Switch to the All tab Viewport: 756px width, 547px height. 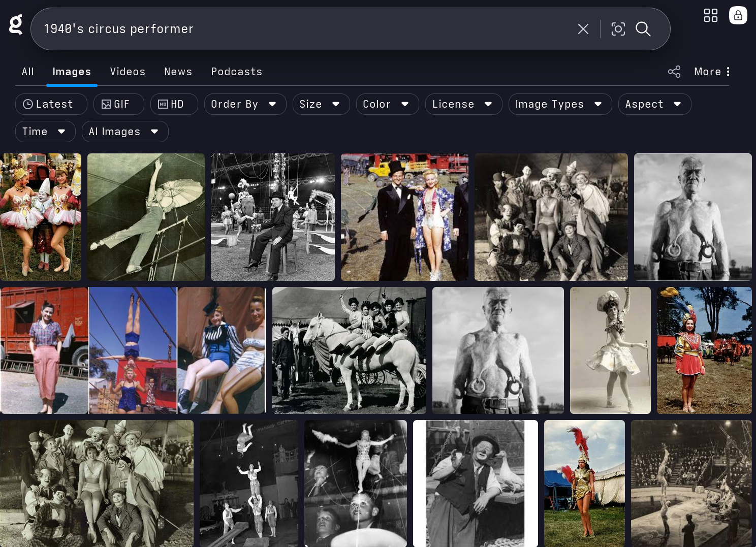click(x=28, y=72)
